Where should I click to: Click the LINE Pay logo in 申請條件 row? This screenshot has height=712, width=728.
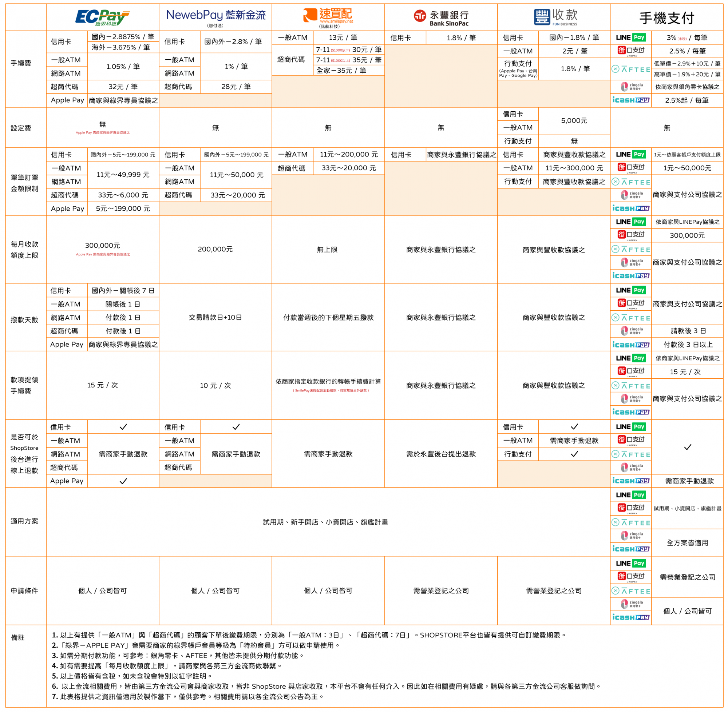[x=631, y=563]
